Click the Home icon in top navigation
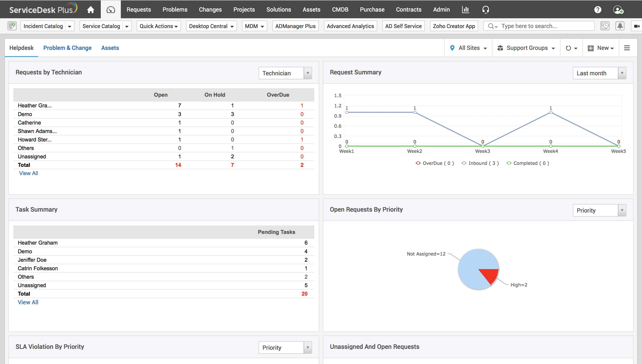Viewport: 642px width, 364px height. [91, 10]
